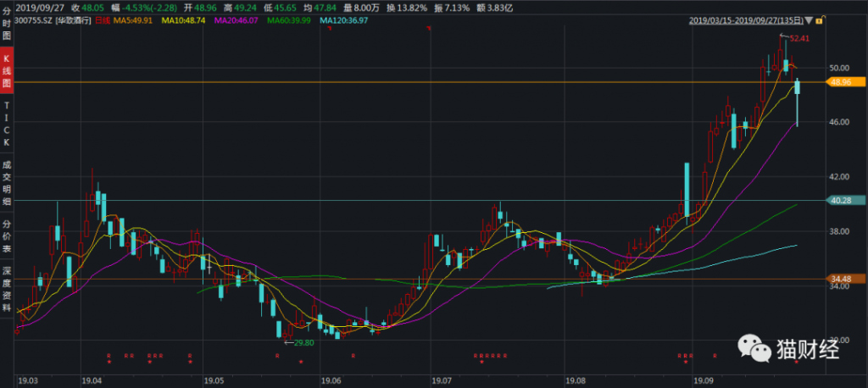The image size is (868, 388).
Task: Click the red flag marker above 19.07 gridline
Action: click(429, 28)
